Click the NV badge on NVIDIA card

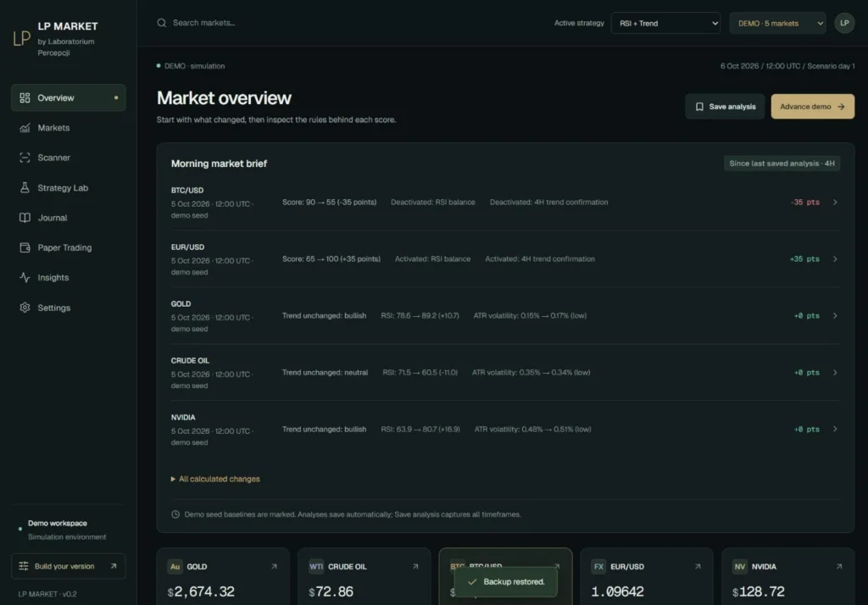tap(739, 566)
